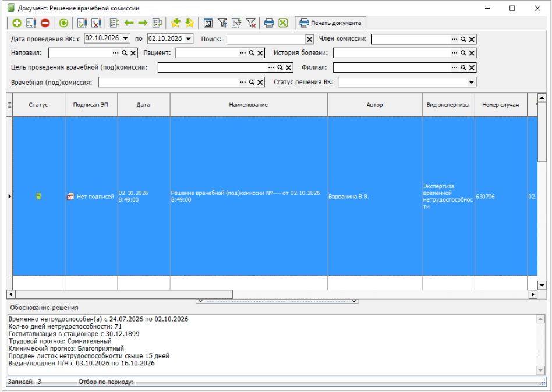
Task: Clear the Врачебная (под)комиссия field with X
Action: tap(260, 82)
